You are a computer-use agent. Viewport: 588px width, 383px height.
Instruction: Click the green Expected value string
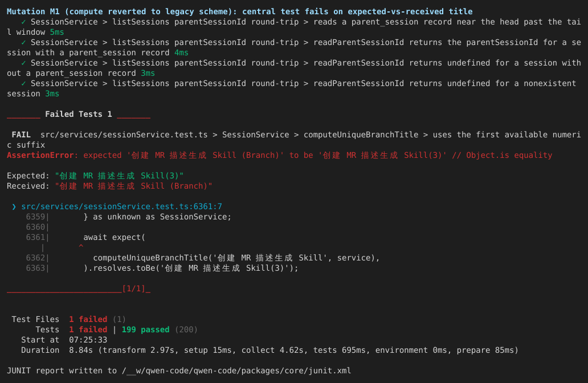click(119, 176)
